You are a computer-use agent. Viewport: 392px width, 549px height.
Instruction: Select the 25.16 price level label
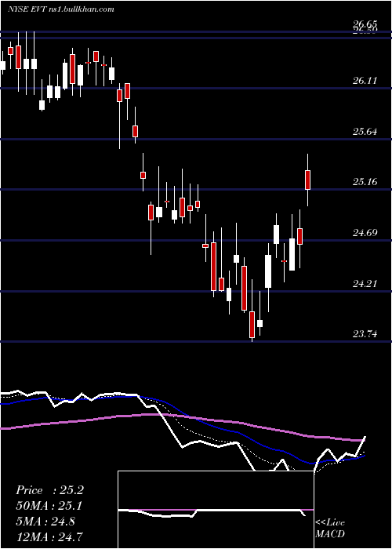click(365, 182)
